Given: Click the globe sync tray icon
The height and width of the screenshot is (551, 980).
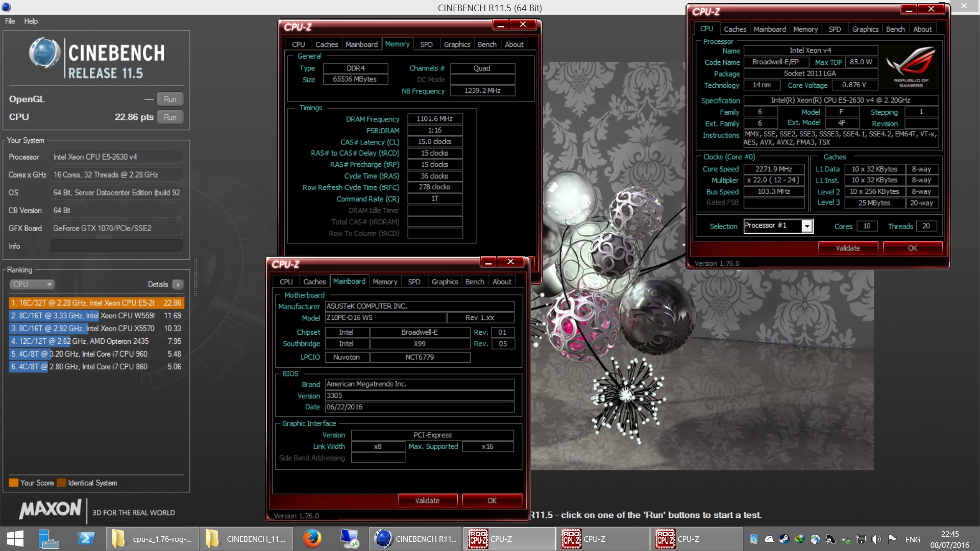Looking at the screenshot, I should 815,539.
